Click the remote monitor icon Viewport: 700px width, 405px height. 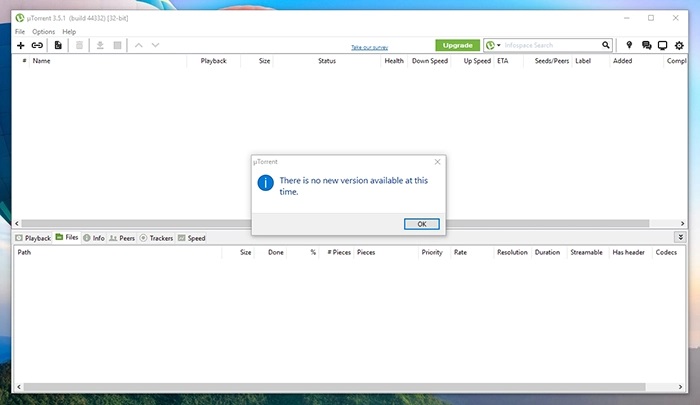click(662, 45)
